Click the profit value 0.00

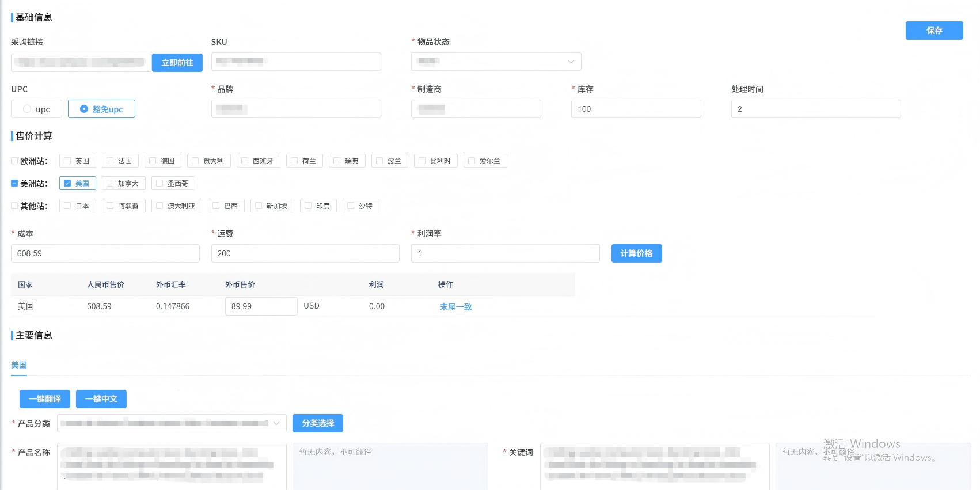point(377,306)
